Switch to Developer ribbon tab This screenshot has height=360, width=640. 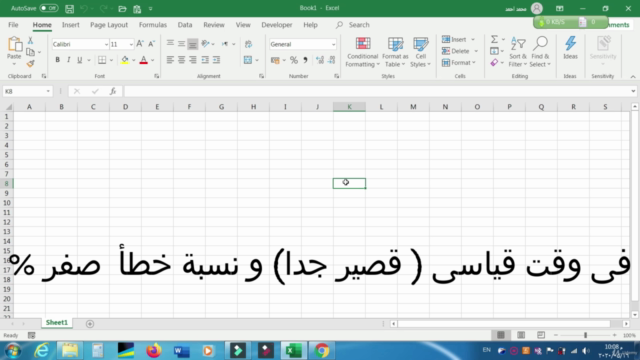277,25
